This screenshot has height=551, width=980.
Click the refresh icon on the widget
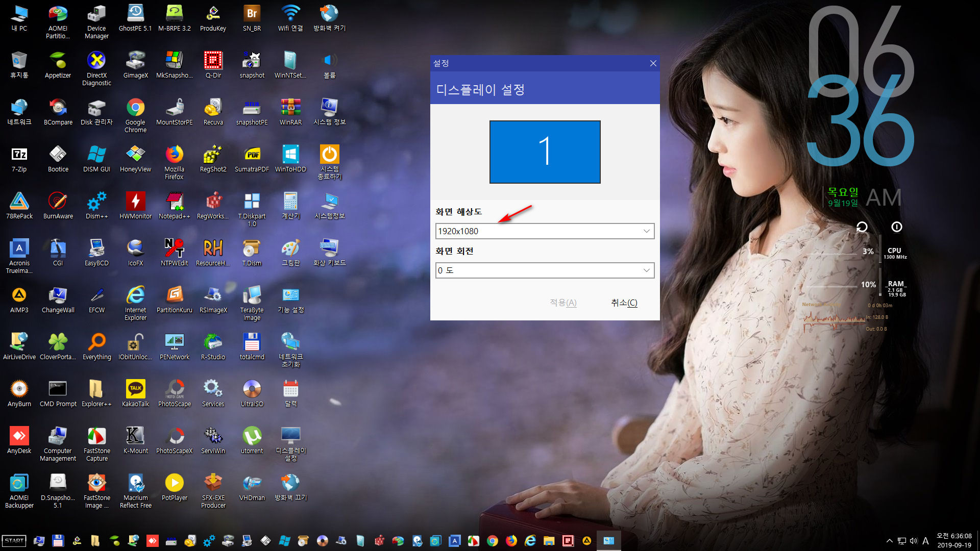pos(862,227)
